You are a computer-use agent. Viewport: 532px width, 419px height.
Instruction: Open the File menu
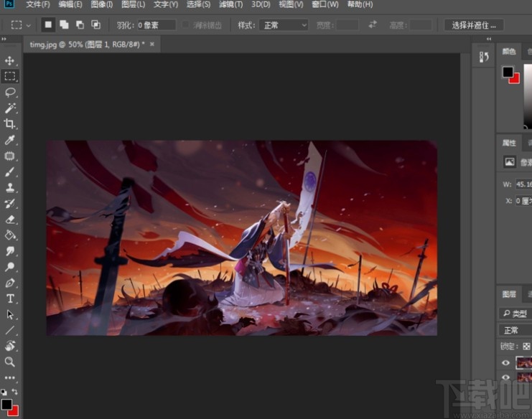pyautogui.click(x=38, y=5)
